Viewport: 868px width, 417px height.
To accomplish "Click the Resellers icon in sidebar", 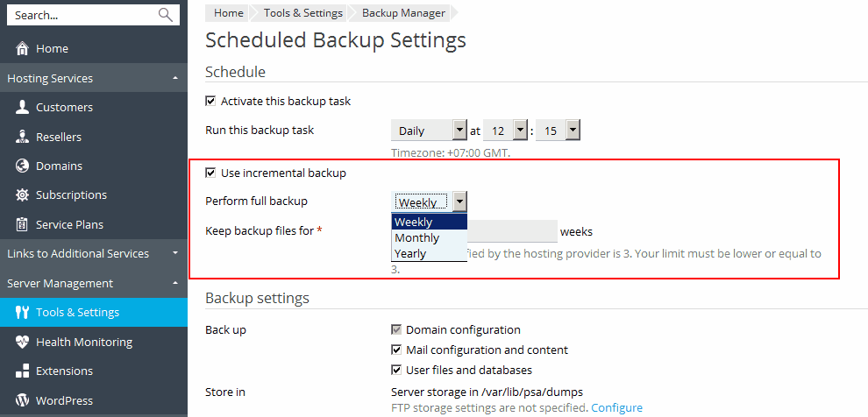I will pyautogui.click(x=23, y=137).
